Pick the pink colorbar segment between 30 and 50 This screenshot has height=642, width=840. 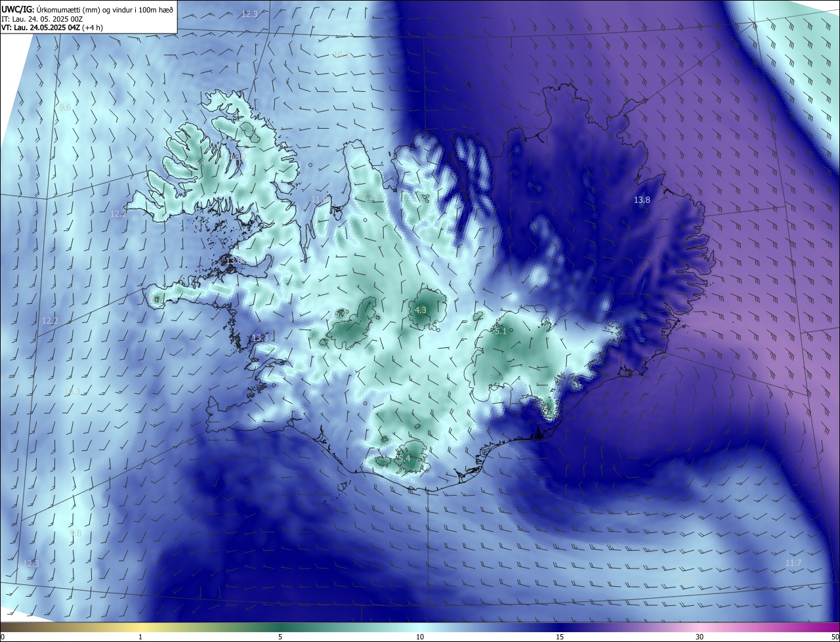[x=770, y=628]
